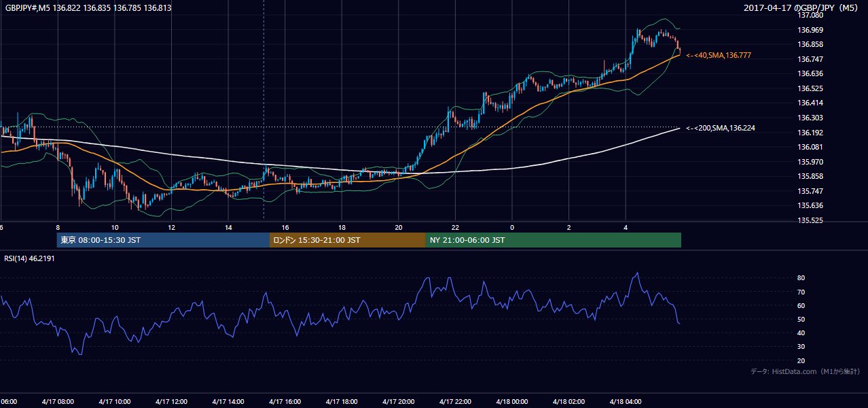
Task: Click hour label 22 below price chart
Action: [x=455, y=227]
